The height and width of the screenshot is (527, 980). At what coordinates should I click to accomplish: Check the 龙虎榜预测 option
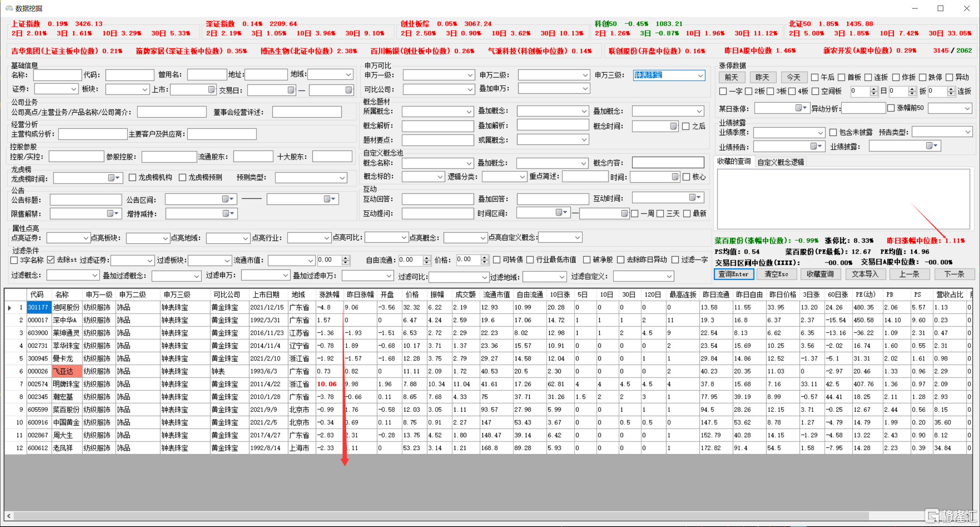click(x=183, y=177)
